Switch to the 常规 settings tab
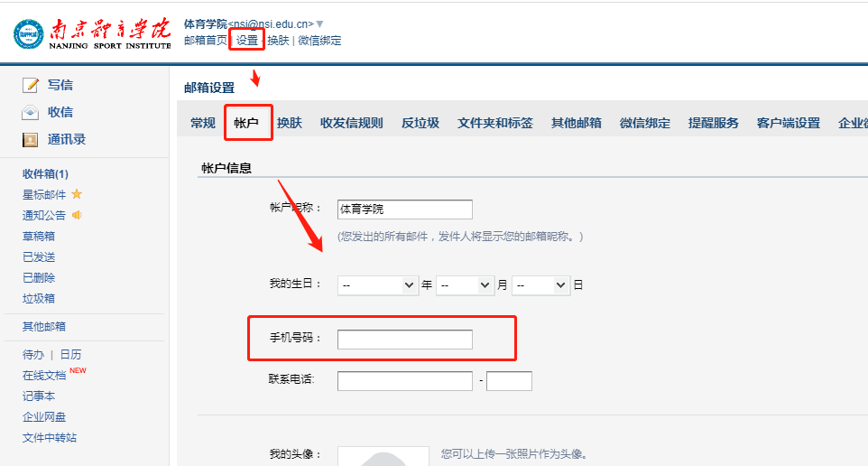 coord(203,123)
